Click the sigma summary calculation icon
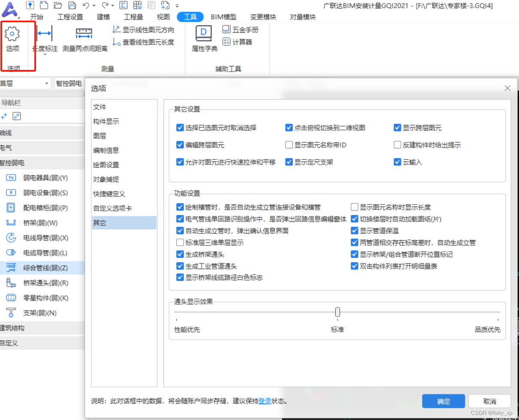The height and width of the screenshot is (420, 519). 123,5
